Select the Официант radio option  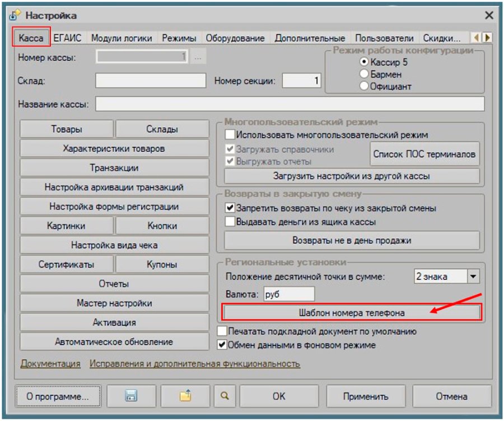pyautogui.click(x=364, y=86)
